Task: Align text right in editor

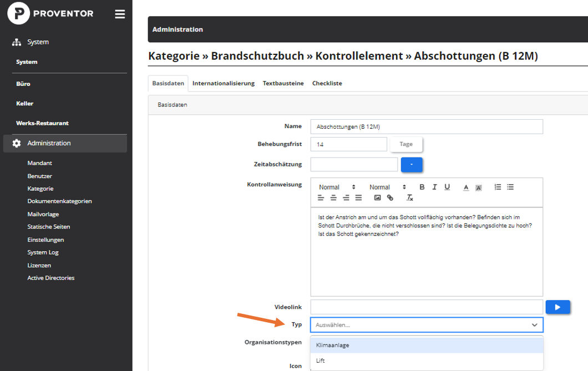Action: click(x=346, y=197)
